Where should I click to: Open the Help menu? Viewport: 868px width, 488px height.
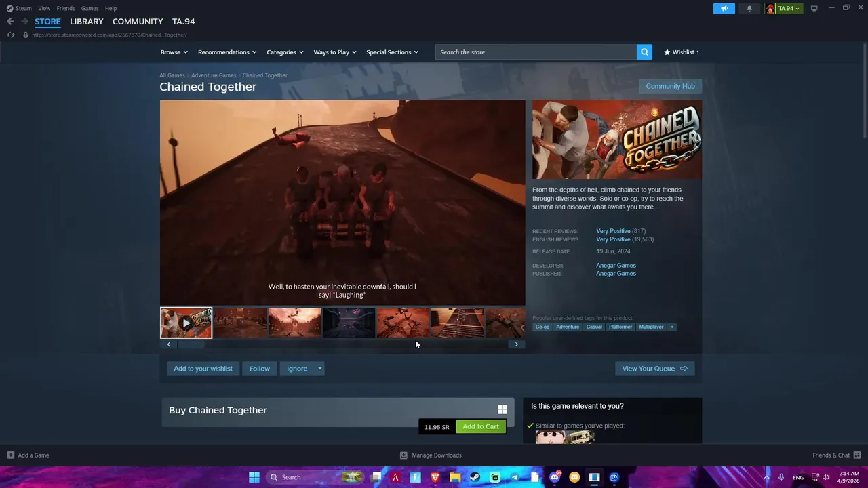(111, 8)
